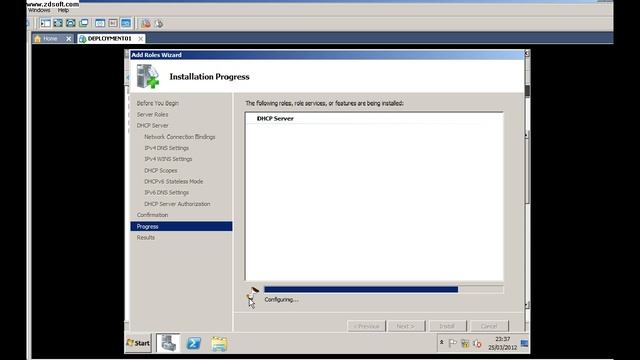Screen dimensions: 640x360
Task: Close the Home tab
Action: click(69, 39)
